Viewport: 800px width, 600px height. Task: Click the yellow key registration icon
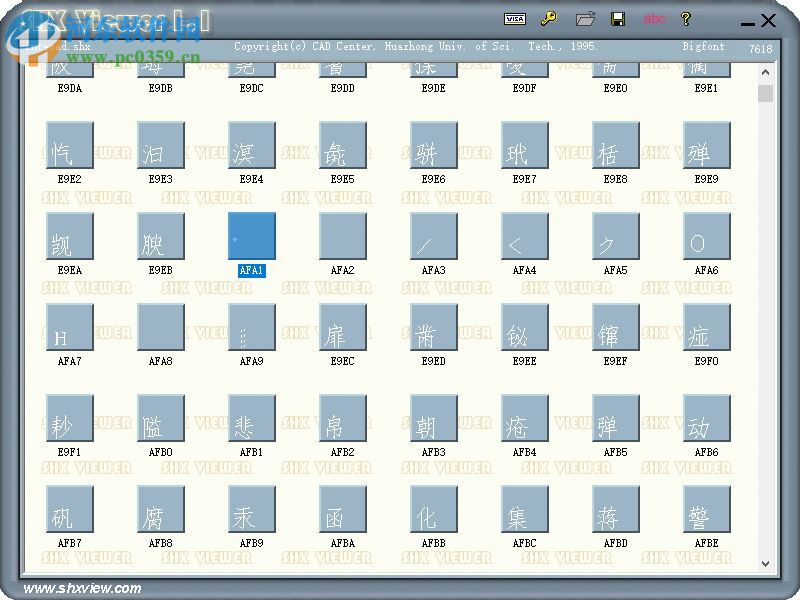(x=549, y=18)
